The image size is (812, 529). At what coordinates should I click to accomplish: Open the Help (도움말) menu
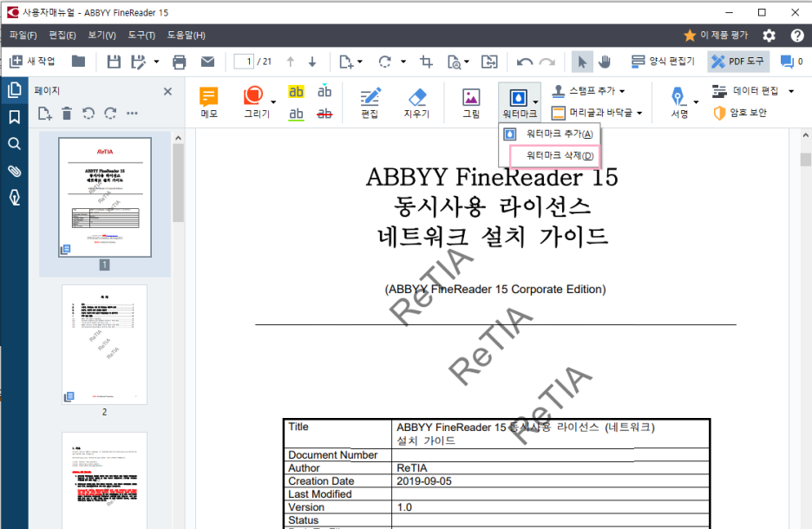tap(186, 36)
